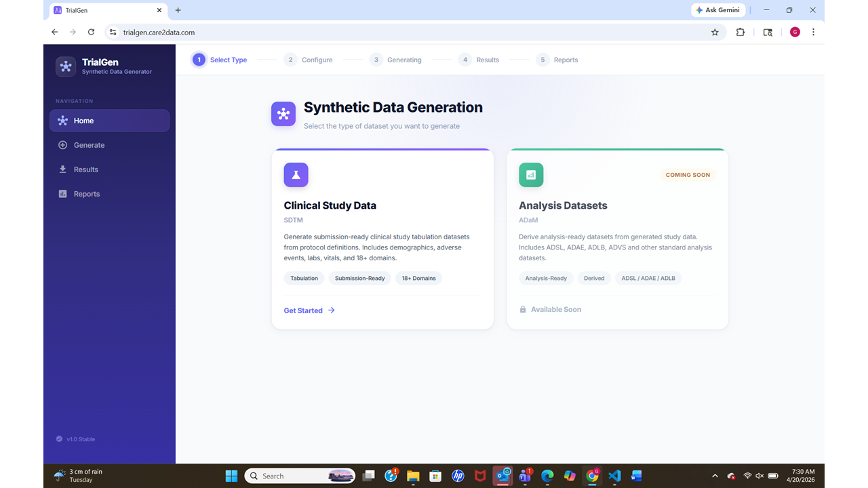This screenshot has width=868, height=488.
Task: Select step 4 Results in the progress stepper
Action: (479, 60)
